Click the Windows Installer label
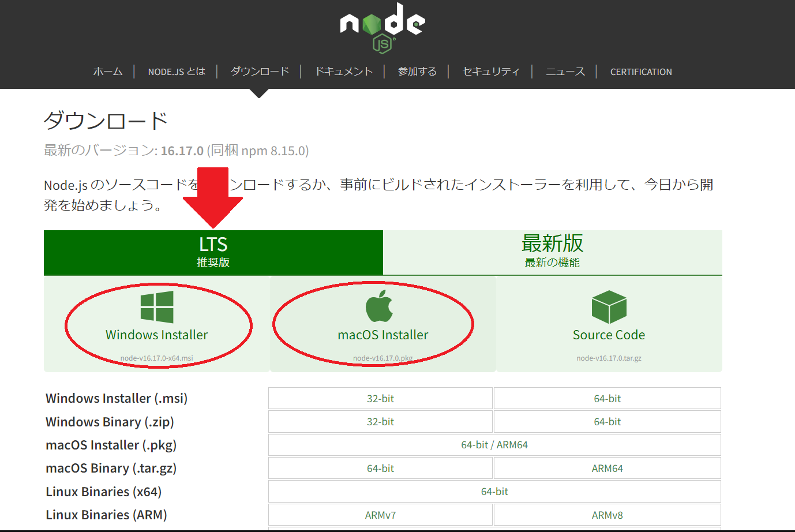Viewport: 795px width, 532px height. click(x=157, y=335)
